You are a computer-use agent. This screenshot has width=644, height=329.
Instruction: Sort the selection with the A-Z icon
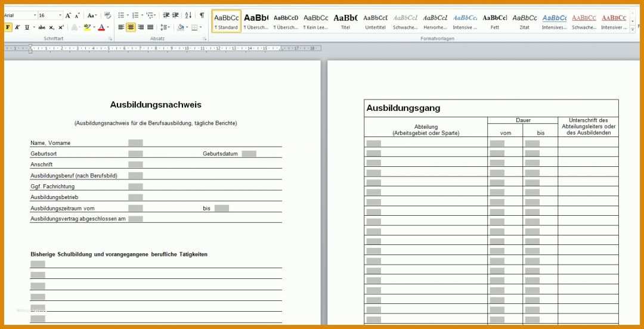(188, 15)
